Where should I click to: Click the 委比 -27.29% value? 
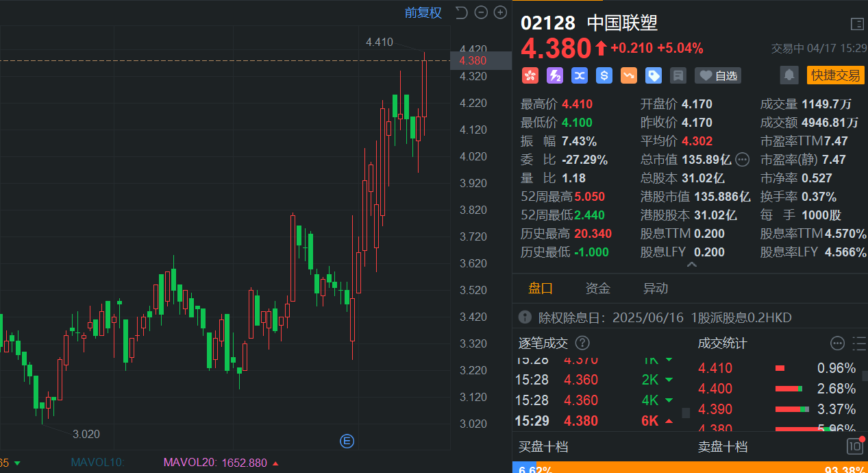point(584,160)
